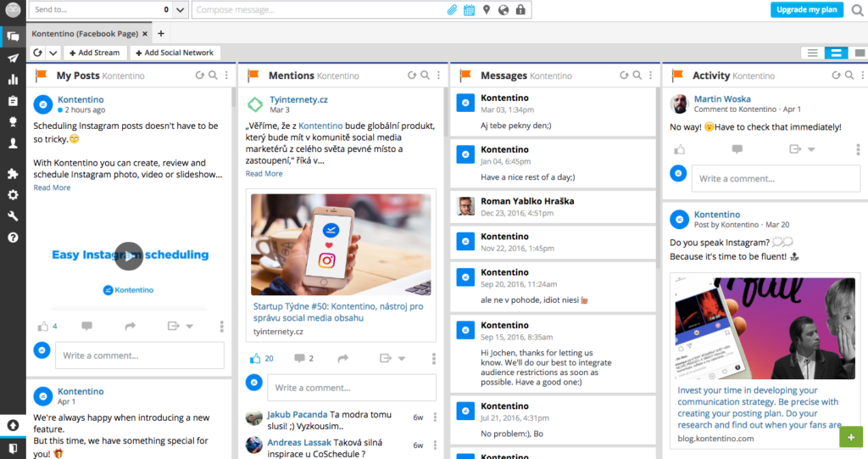Image resolution: width=868 pixels, height=459 pixels.
Task: Click privacy lock icon in composer
Action: [520, 9]
